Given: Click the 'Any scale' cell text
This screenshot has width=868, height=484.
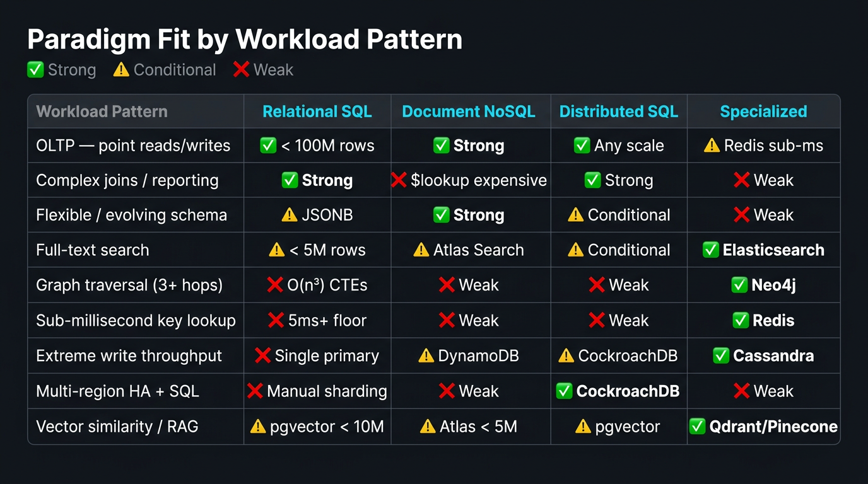Looking at the screenshot, I should [x=629, y=146].
